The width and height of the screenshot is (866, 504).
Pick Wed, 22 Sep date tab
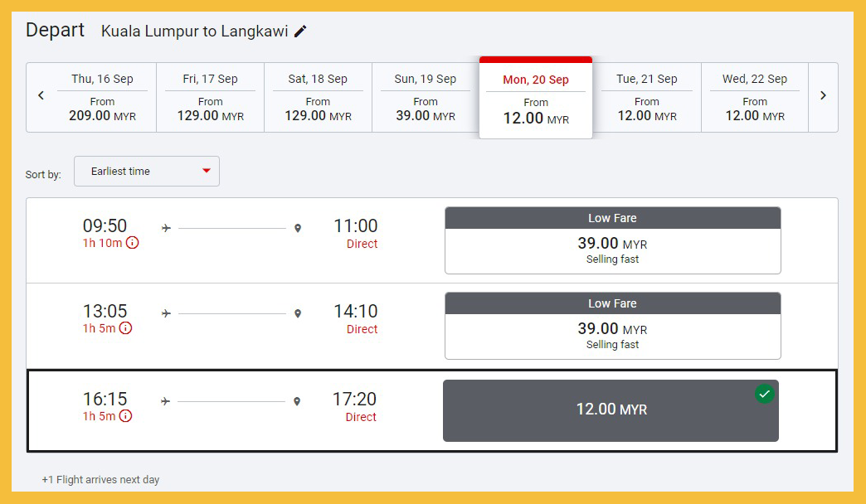[755, 97]
